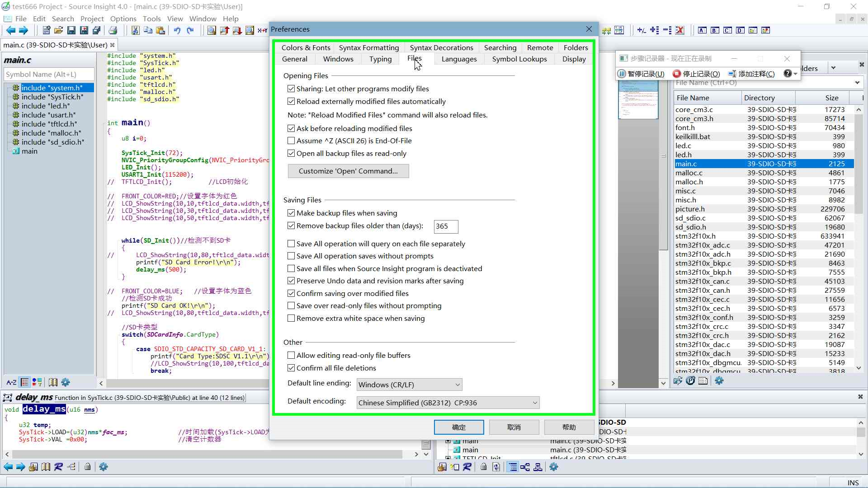
Task: Click Customize 'Open' Command button
Action: [348, 171]
